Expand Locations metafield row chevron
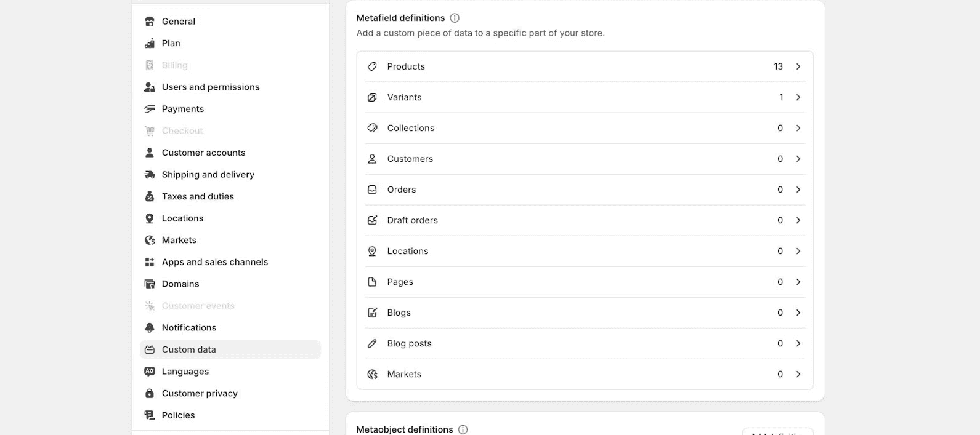Image resolution: width=980 pixels, height=435 pixels. coord(798,251)
